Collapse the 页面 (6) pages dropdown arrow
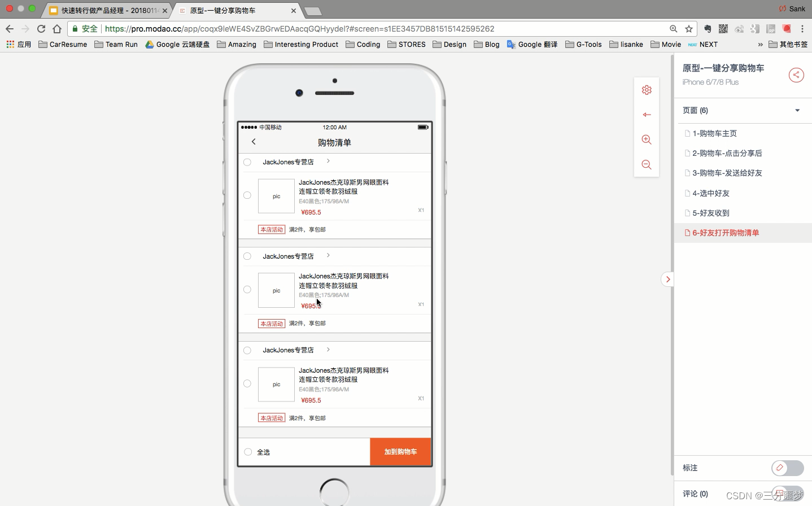 coord(797,110)
